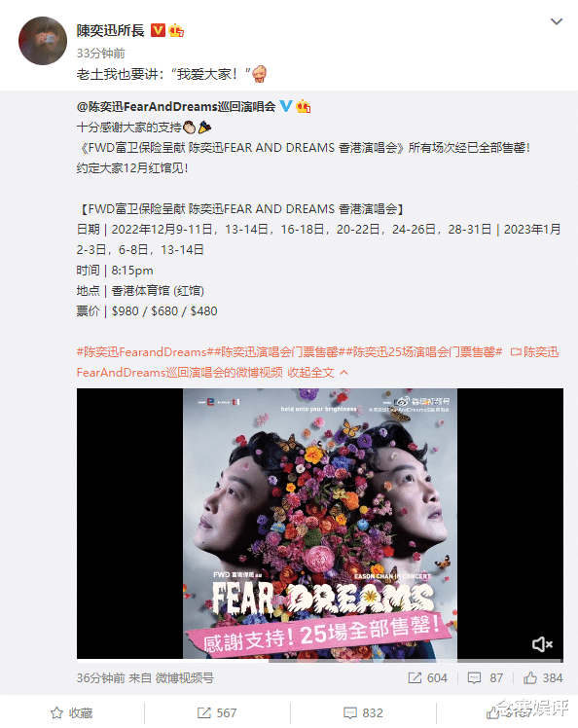Play the Fear and Dreams video thumbnail
Screen dimensions: 578x728
pos(320,524)
